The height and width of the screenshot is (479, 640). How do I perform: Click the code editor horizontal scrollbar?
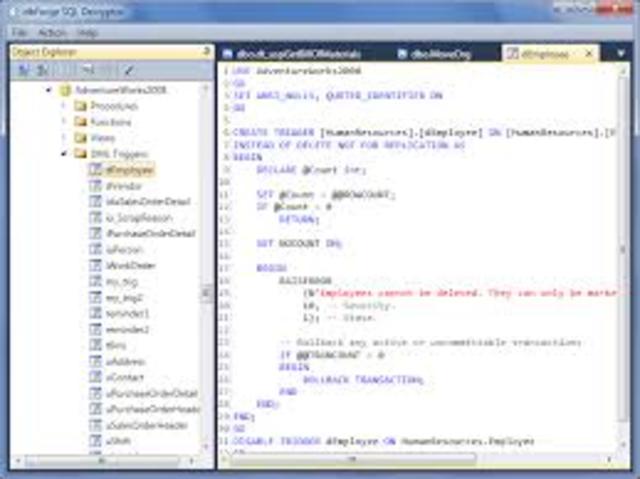353,460
